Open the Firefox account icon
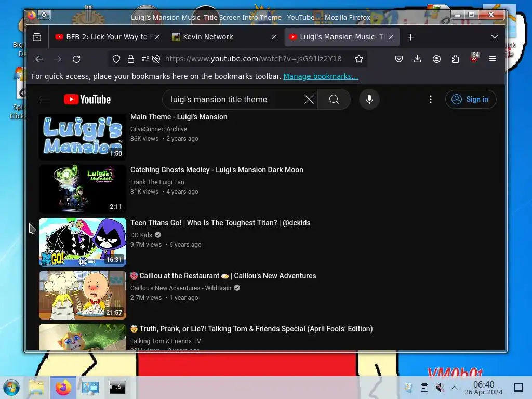532x399 pixels. pos(436,59)
